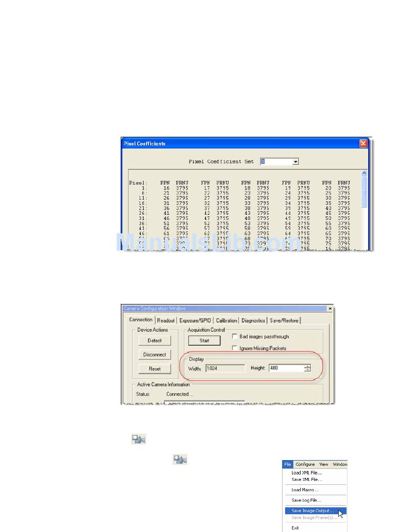Toggle Ignore Missing Packets checkbox
This screenshot has height=532, width=411.
click(235, 348)
